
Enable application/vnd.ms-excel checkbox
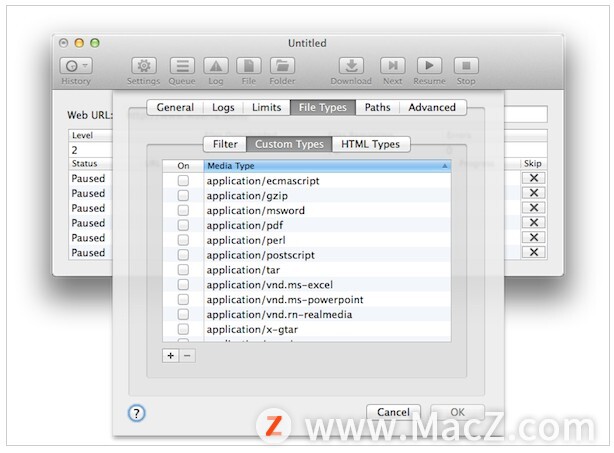tap(183, 285)
